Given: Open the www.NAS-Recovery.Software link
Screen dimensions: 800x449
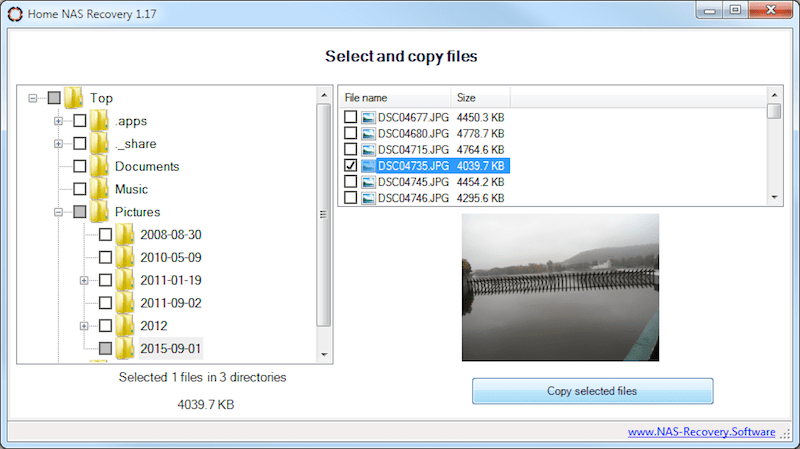Looking at the screenshot, I should click(x=701, y=432).
